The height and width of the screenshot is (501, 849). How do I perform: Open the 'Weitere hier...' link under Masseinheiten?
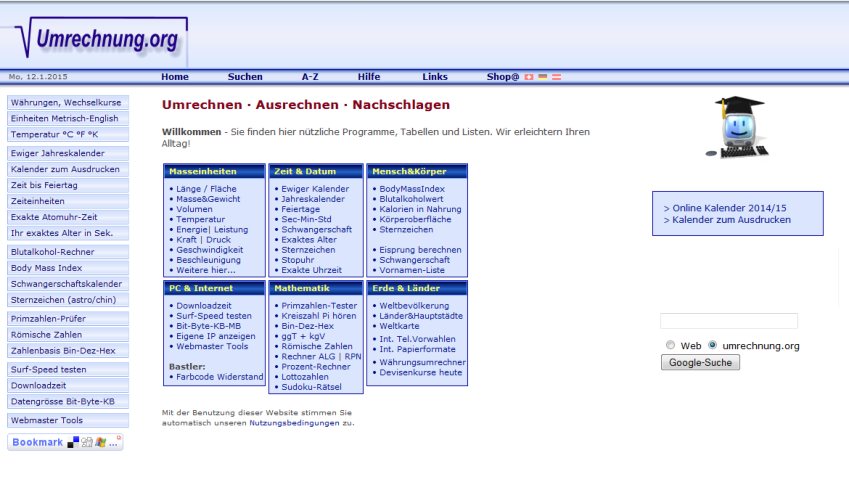click(x=206, y=270)
